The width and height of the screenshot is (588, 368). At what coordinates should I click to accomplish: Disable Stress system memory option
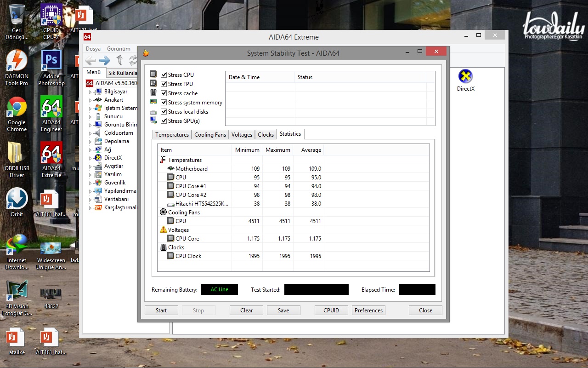pos(164,102)
